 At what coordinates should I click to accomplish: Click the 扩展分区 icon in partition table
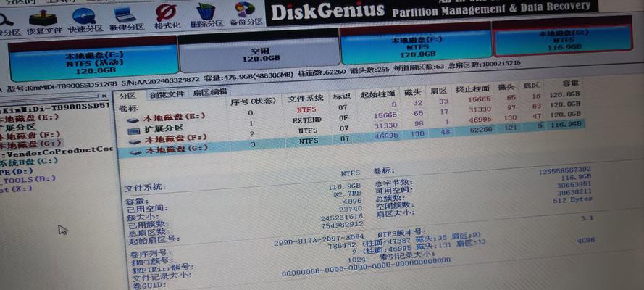coord(134,131)
